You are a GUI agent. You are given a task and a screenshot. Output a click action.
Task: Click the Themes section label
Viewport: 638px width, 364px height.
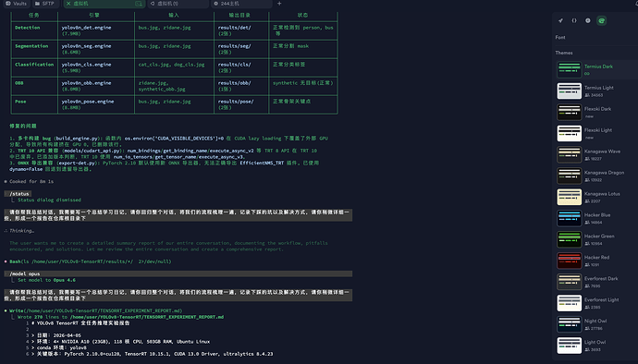[563, 53]
